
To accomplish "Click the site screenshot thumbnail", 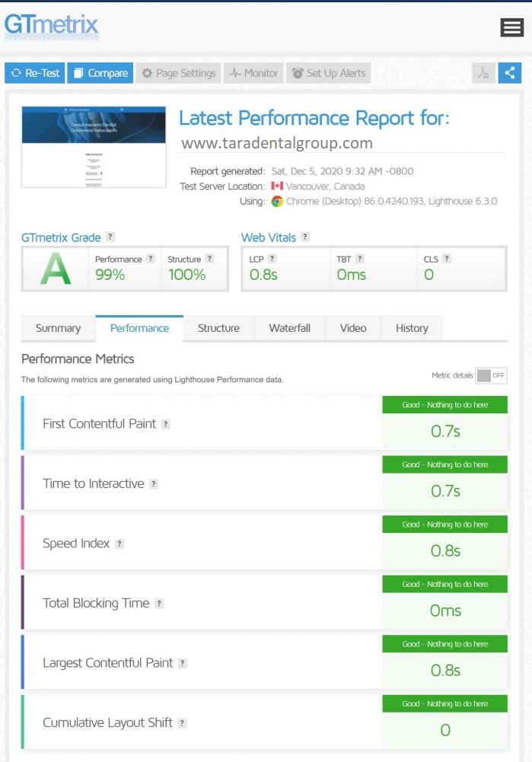I will pos(94,147).
